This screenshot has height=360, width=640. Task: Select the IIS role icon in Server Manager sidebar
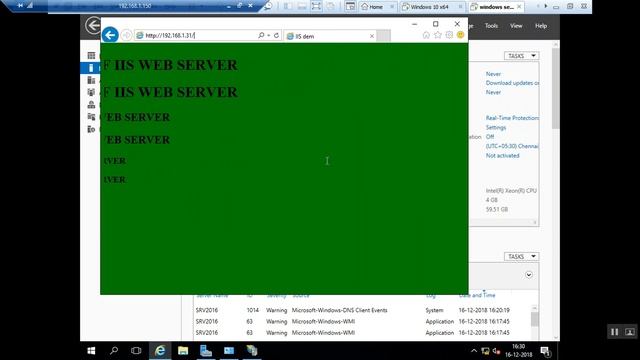[91, 129]
